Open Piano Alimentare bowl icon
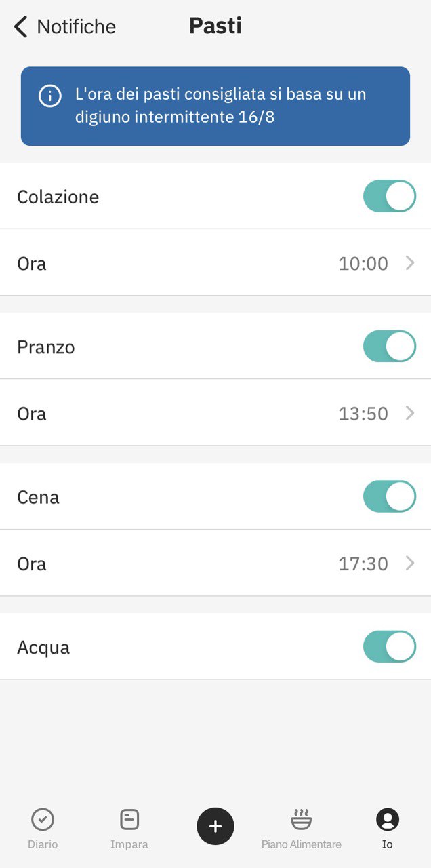 pos(302,819)
